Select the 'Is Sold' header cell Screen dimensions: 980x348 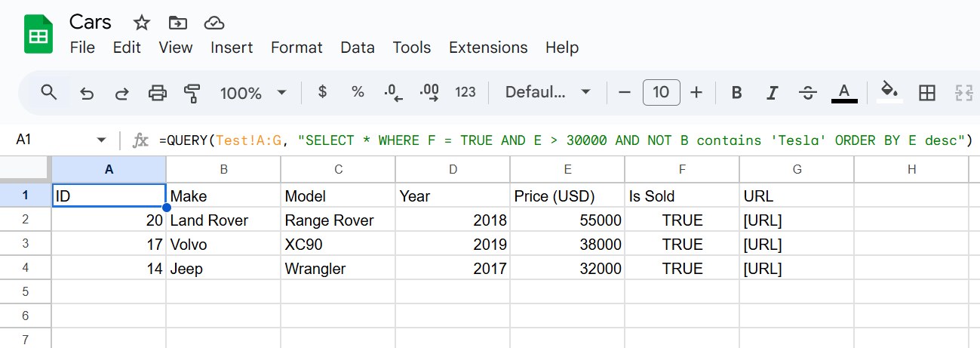tap(682, 196)
